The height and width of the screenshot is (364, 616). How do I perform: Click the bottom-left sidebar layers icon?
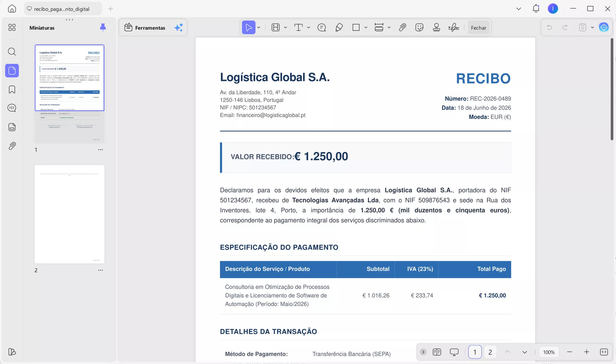(x=12, y=352)
